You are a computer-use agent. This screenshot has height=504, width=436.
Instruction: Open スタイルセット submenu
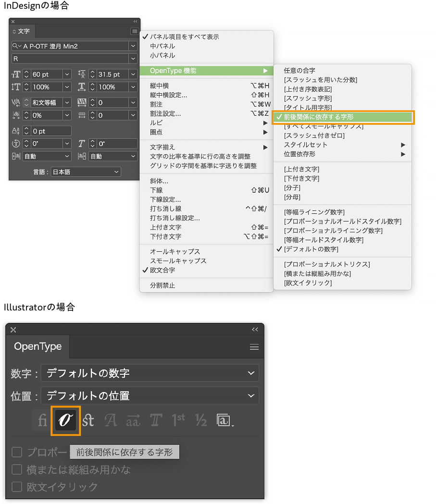click(343, 145)
